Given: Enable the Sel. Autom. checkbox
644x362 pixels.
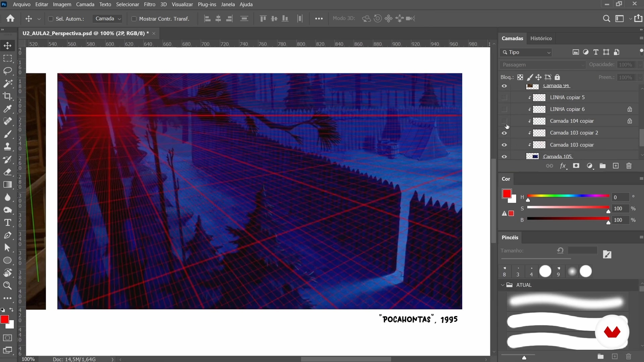Looking at the screenshot, I should (x=51, y=19).
